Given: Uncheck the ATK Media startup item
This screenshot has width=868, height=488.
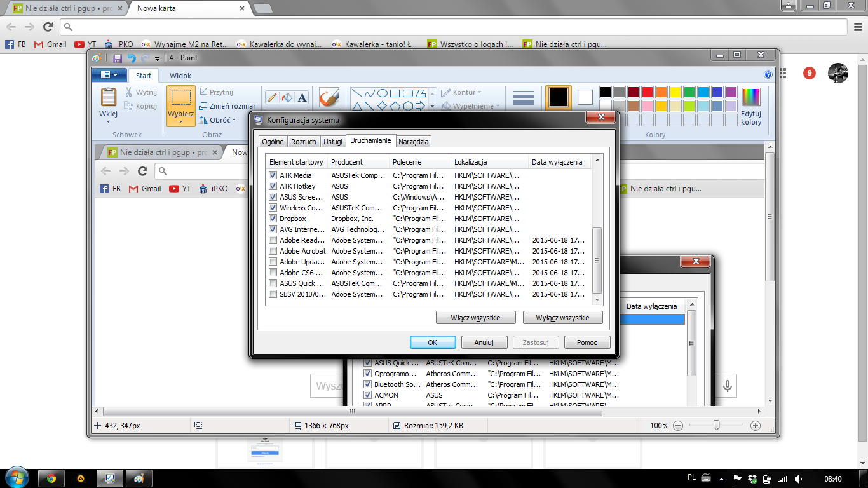Looking at the screenshot, I should pyautogui.click(x=273, y=175).
